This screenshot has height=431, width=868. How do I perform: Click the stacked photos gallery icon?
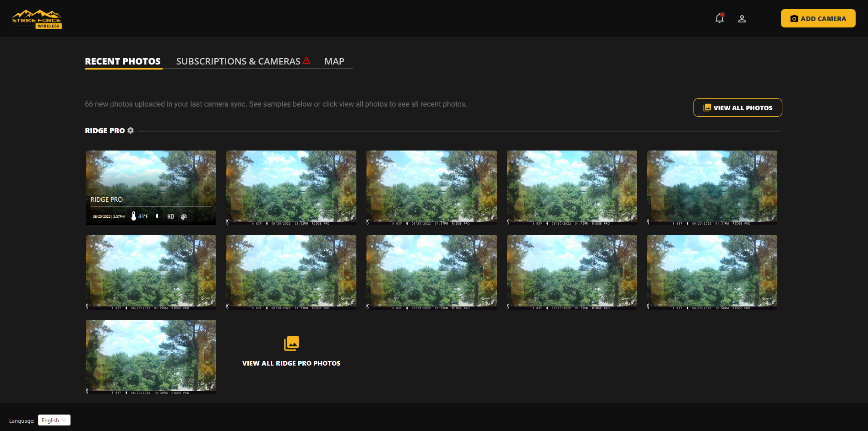pos(291,343)
